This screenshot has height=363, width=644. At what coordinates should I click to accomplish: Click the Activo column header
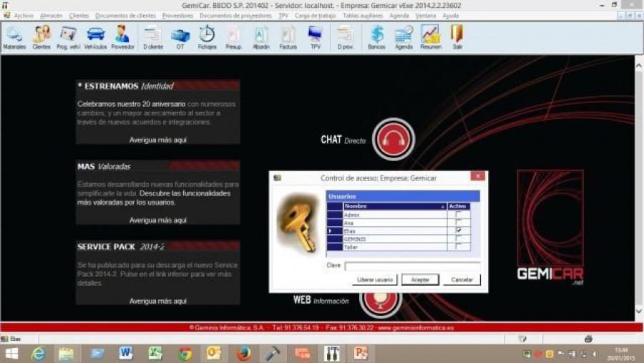[459, 206]
